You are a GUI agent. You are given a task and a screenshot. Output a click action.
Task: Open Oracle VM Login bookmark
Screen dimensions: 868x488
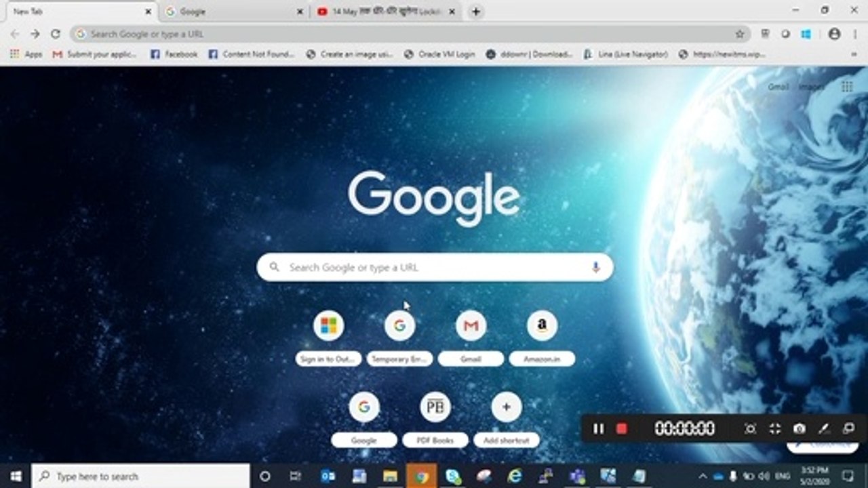439,54
